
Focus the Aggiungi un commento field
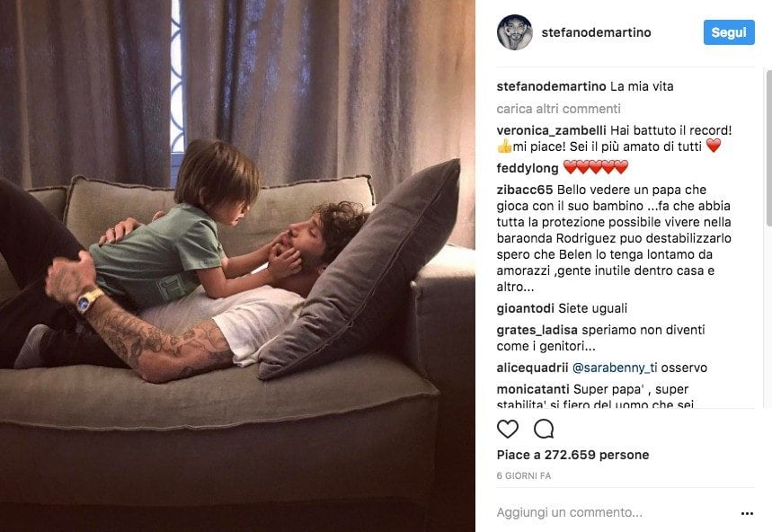616,513
